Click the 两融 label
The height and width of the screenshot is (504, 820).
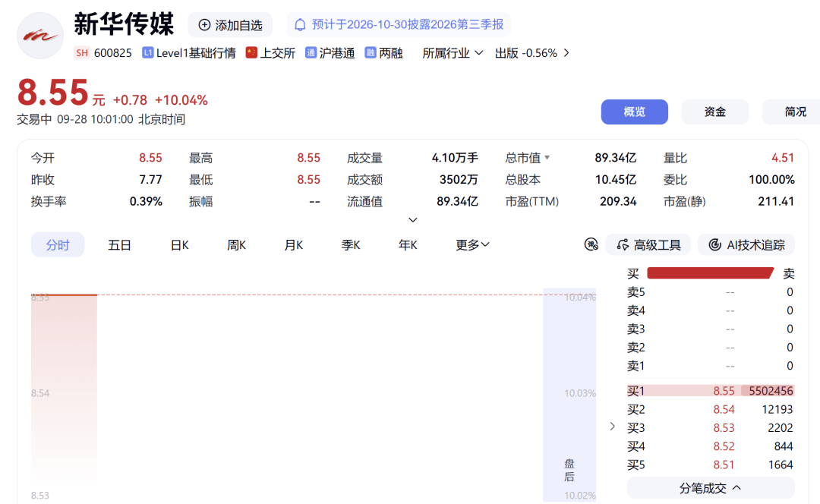(x=391, y=53)
